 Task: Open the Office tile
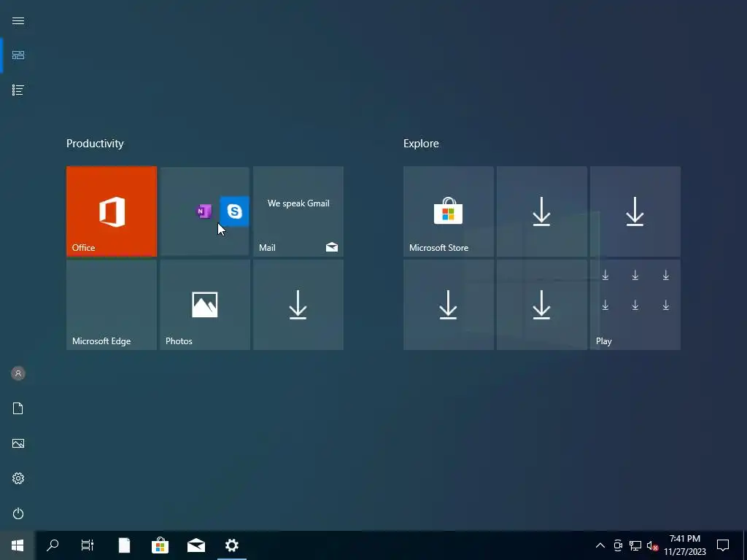[112, 211]
